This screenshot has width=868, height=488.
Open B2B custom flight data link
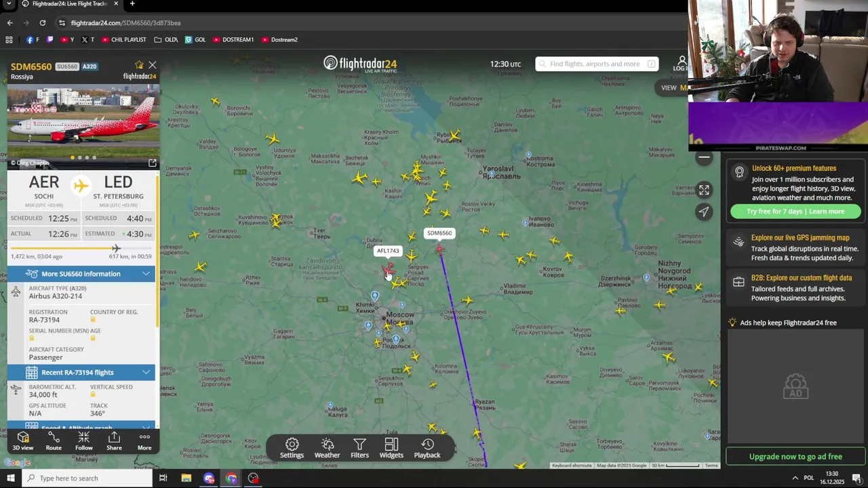tap(795, 288)
